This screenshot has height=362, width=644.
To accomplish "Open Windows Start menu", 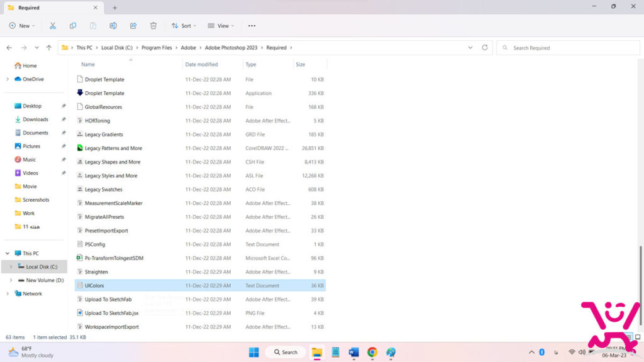I will point(254,352).
